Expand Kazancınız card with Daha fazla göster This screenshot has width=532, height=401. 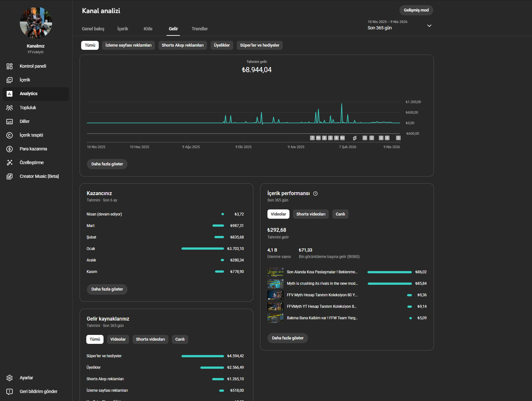click(x=107, y=289)
